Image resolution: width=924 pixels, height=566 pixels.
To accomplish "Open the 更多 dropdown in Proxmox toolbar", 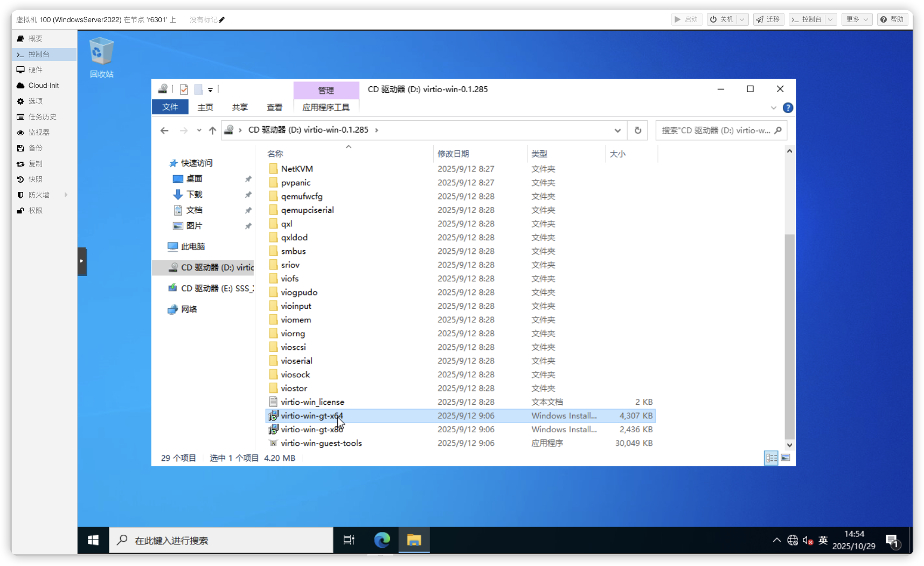I will (857, 19).
